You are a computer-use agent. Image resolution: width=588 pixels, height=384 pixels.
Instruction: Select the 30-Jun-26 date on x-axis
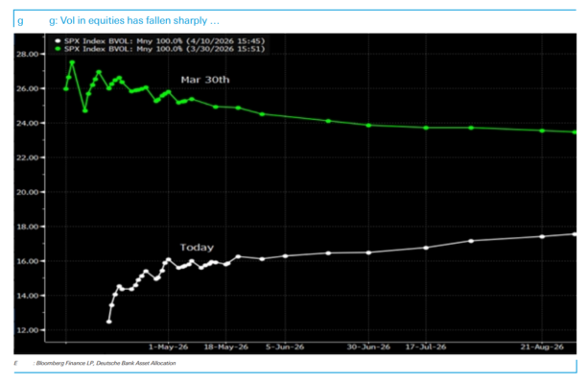(369, 347)
